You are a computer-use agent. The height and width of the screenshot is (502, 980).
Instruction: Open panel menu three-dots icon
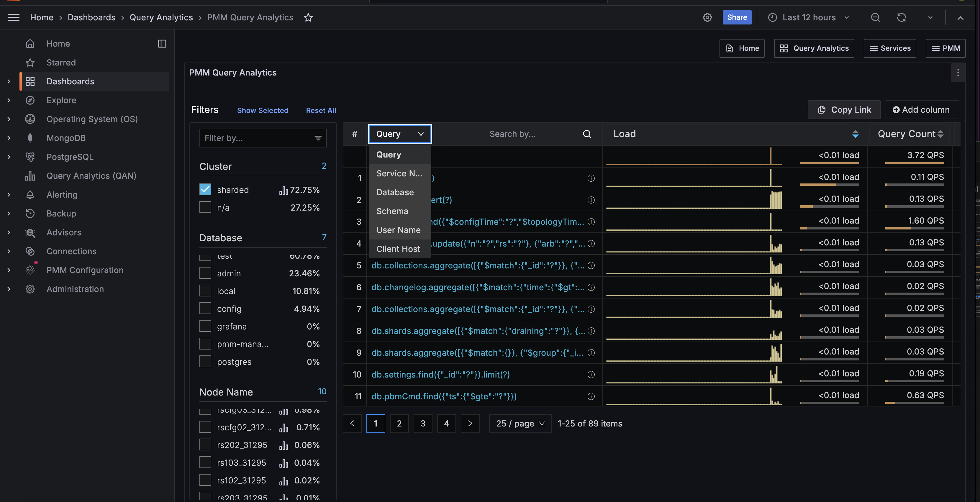click(958, 72)
